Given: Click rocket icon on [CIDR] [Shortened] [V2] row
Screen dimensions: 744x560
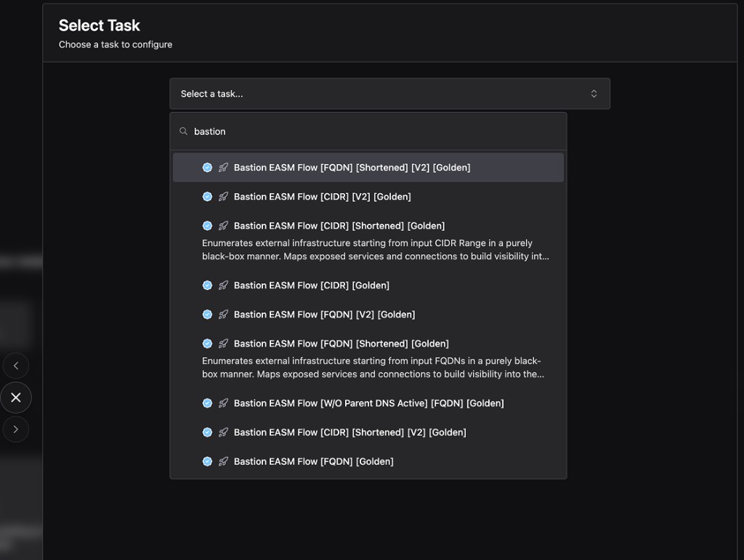Looking at the screenshot, I should tap(223, 432).
